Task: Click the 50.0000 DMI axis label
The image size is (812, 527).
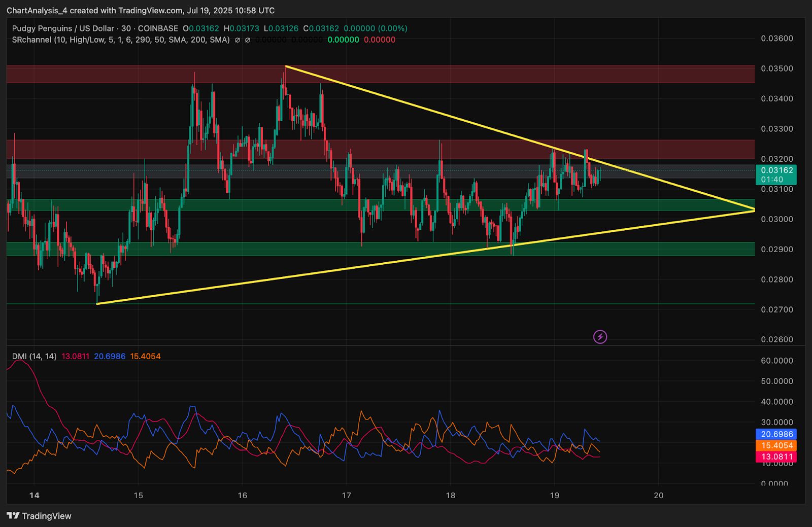Action: pos(777,381)
